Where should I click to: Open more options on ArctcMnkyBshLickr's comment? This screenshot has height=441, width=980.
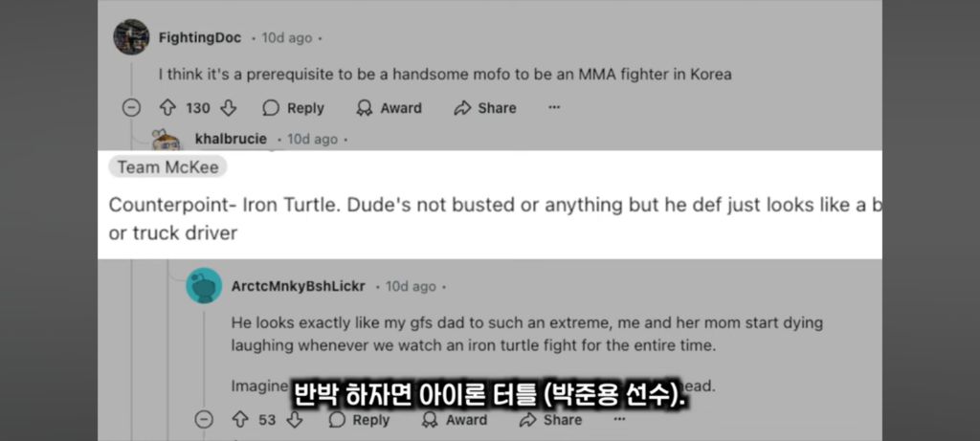[x=619, y=419]
